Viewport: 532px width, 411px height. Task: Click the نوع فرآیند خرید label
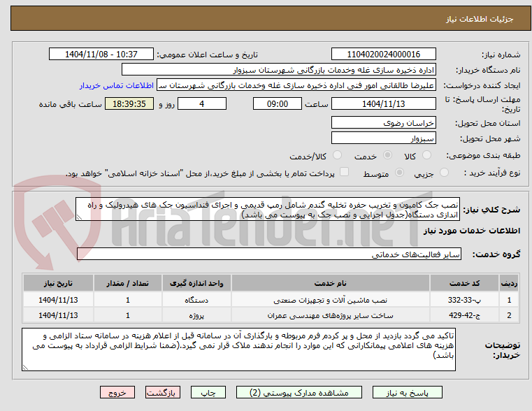click(x=492, y=173)
